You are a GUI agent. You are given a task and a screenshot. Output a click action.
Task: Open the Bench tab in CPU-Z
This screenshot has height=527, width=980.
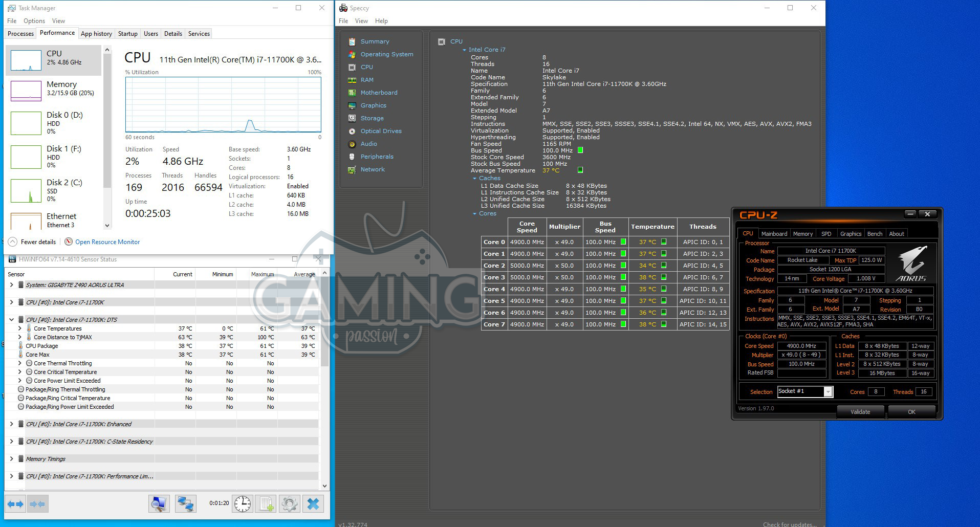point(875,234)
